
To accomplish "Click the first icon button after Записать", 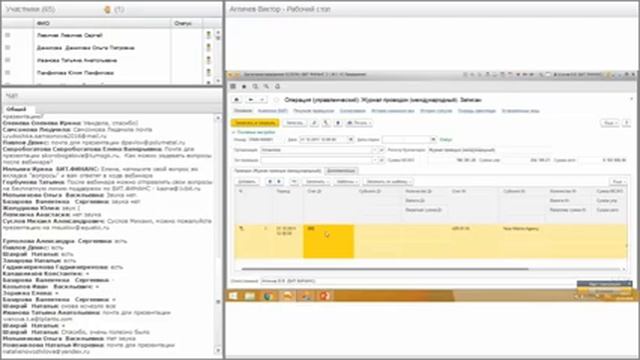I will (314, 123).
